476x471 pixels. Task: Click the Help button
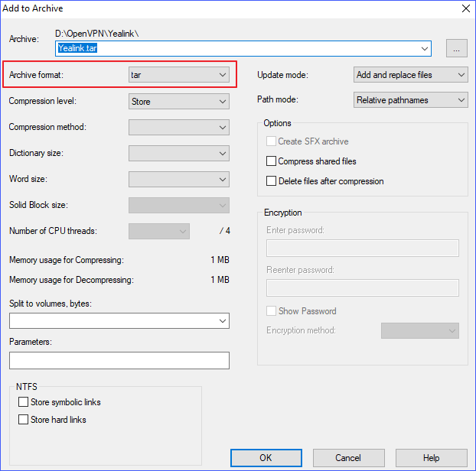point(431,458)
